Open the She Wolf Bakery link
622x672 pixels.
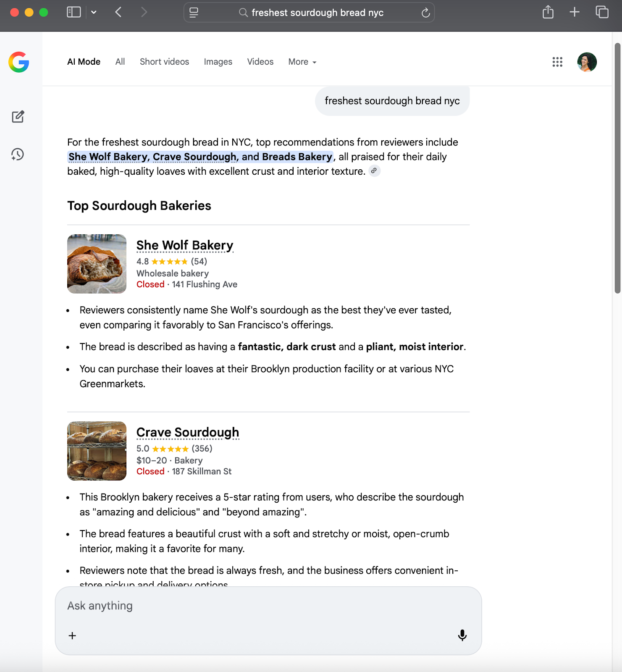pos(184,245)
